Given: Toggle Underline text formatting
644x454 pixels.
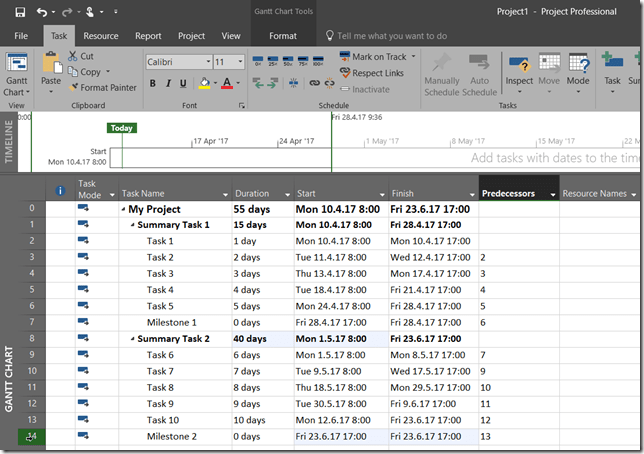Looking at the screenshot, I should click(x=184, y=83).
